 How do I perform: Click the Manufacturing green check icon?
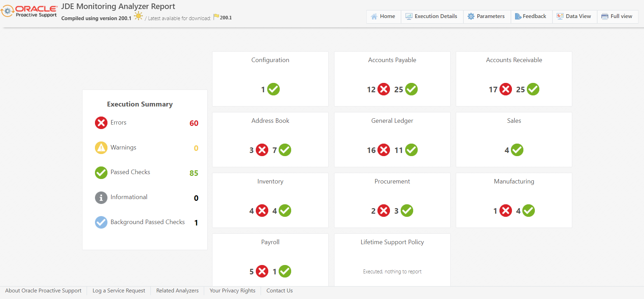click(529, 211)
